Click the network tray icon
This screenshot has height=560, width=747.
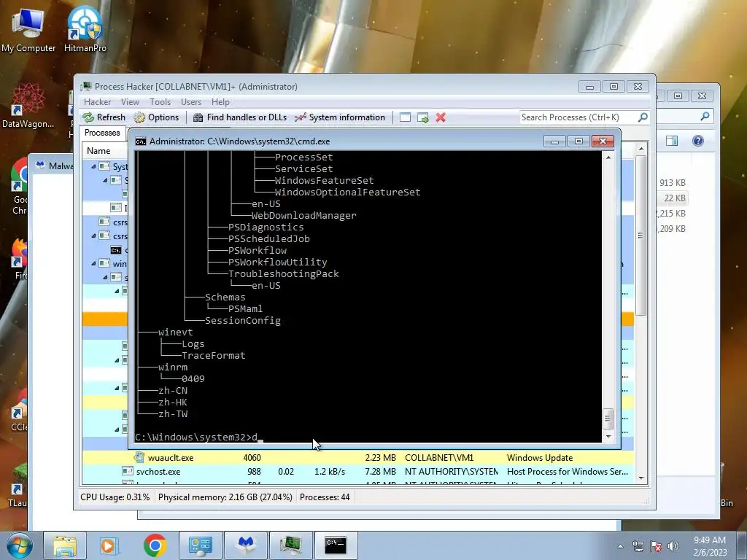(x=638, y=546)
